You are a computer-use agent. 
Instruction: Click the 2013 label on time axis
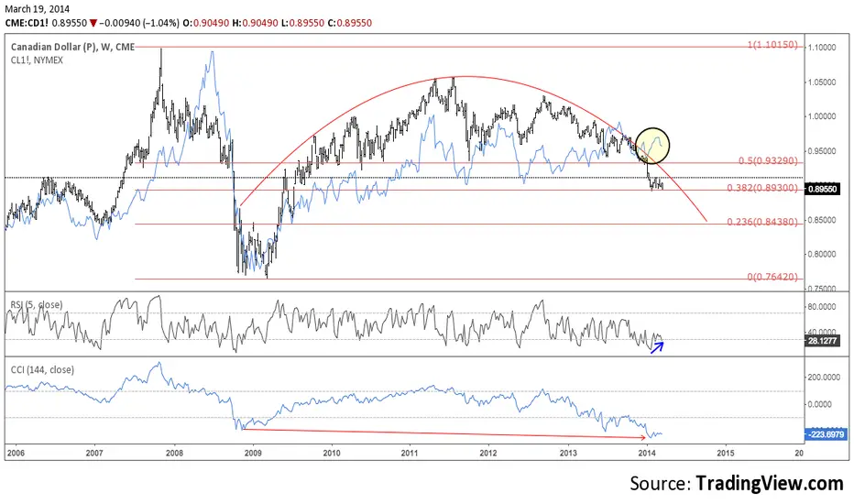[568, 453]
